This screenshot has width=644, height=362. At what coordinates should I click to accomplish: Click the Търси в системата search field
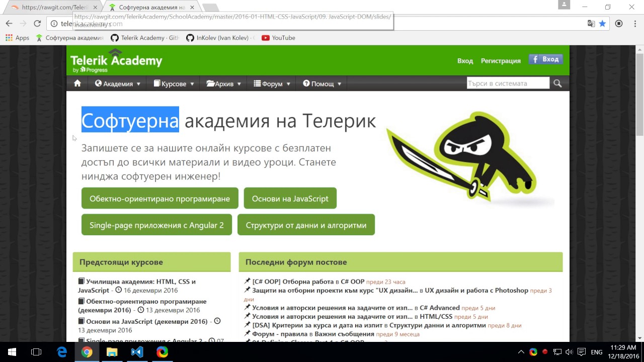(508, 83)
